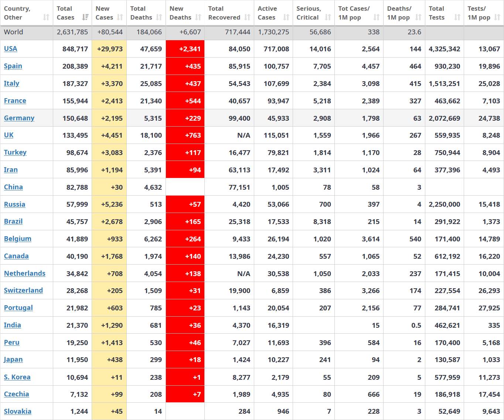
Task: Open the USA country link
Action: tap(10, 49)
